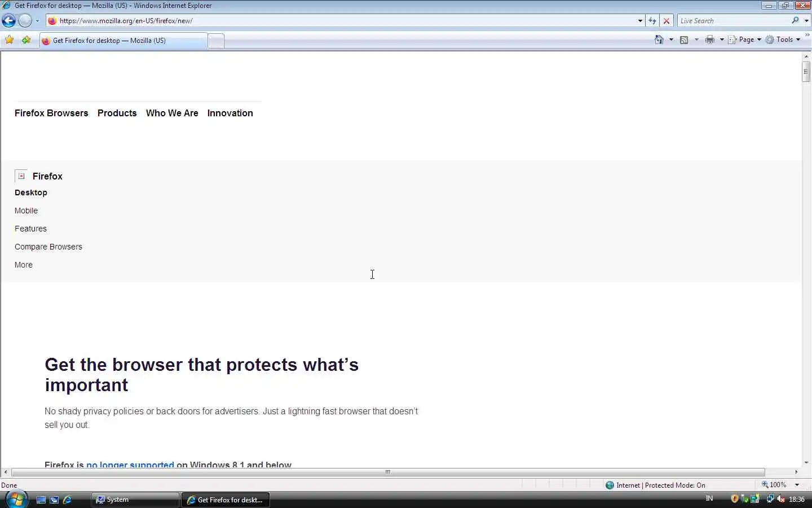Click the Live Search magnifier icon
The width and height of the screenshot is (812, 508).
(795, 20)
